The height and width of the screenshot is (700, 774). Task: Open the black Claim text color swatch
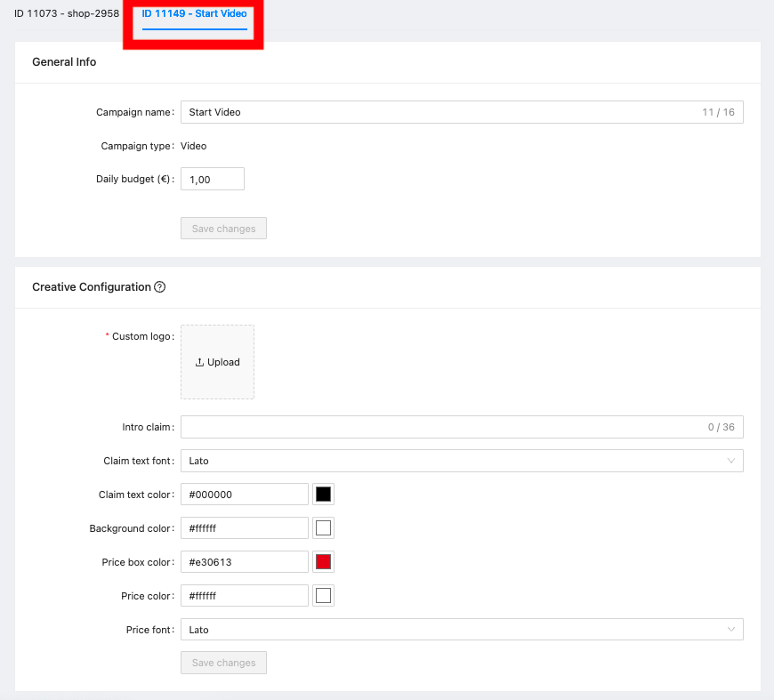coord(323,495)
